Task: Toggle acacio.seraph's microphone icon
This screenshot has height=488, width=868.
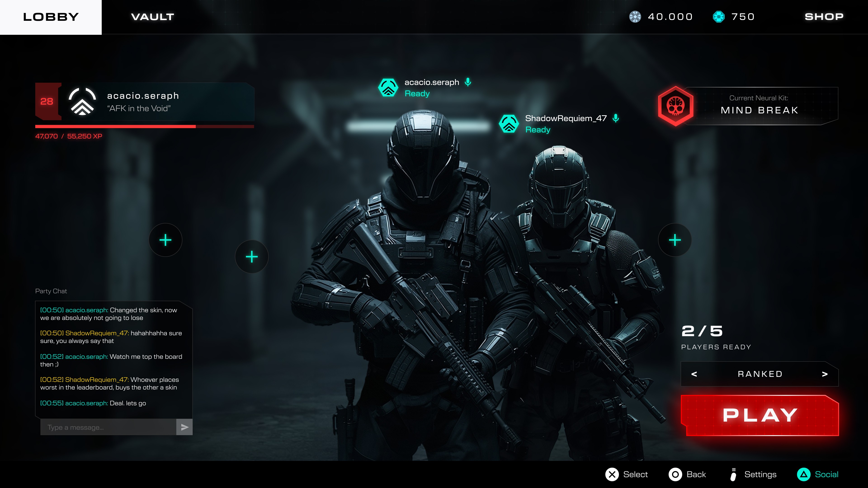Action: point(468,82)
